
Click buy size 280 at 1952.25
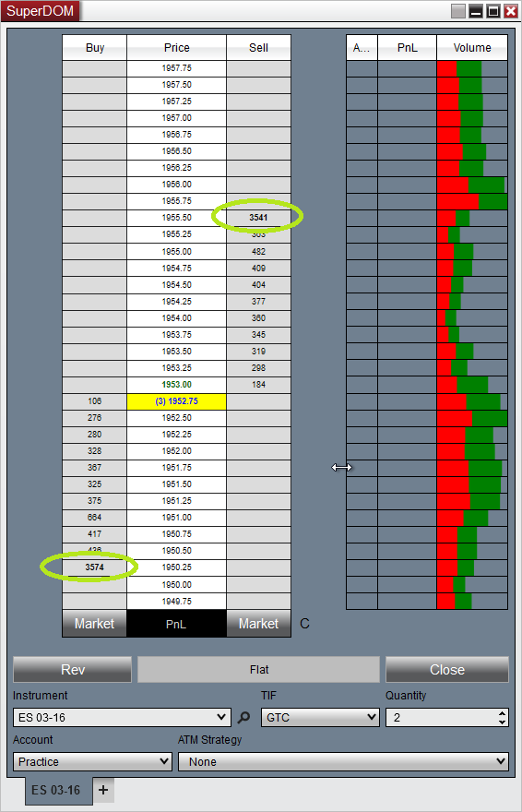(x=95, y=435)
